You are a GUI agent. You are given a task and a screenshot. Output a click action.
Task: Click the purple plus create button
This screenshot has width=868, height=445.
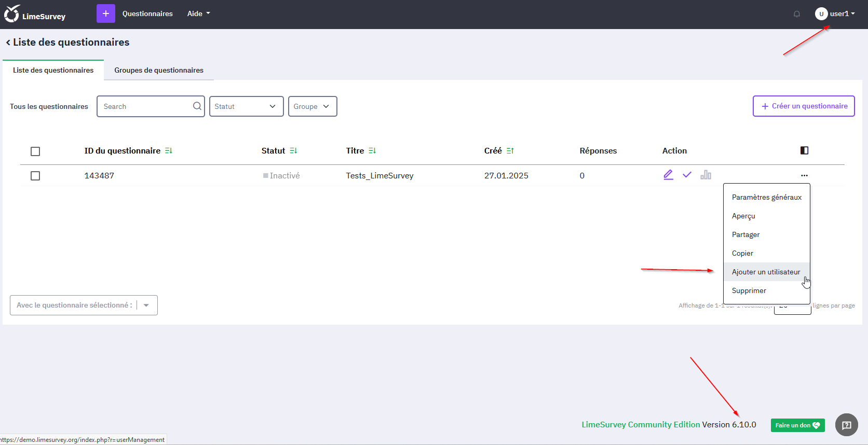(x=105, y=13)
